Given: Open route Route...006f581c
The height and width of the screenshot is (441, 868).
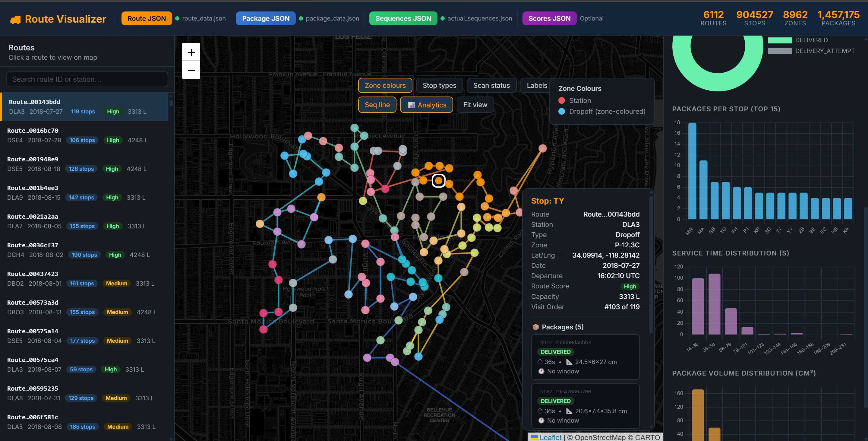Looking at the screenshot, I should coord(85,422).
